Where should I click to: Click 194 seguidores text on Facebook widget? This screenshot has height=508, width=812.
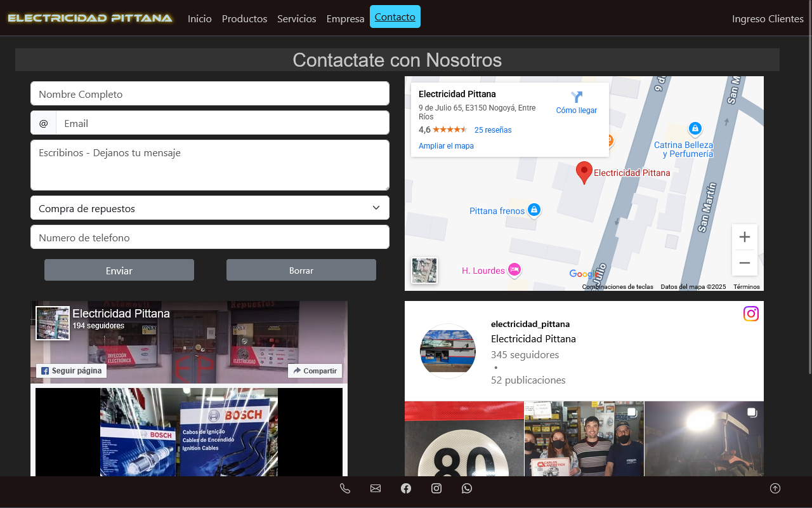pos(98,326)
